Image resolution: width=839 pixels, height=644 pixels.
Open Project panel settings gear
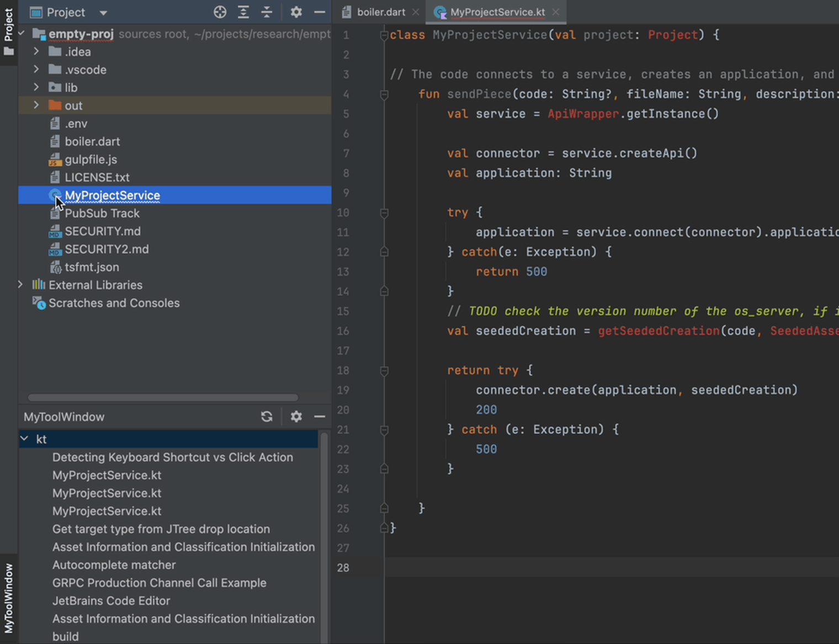click(296, 12)
